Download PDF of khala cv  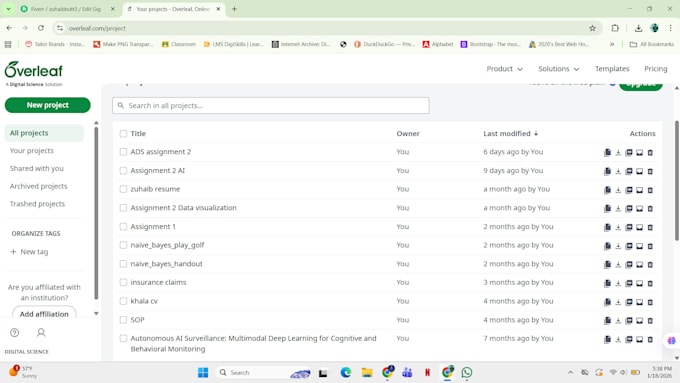(x=629, y=301)
